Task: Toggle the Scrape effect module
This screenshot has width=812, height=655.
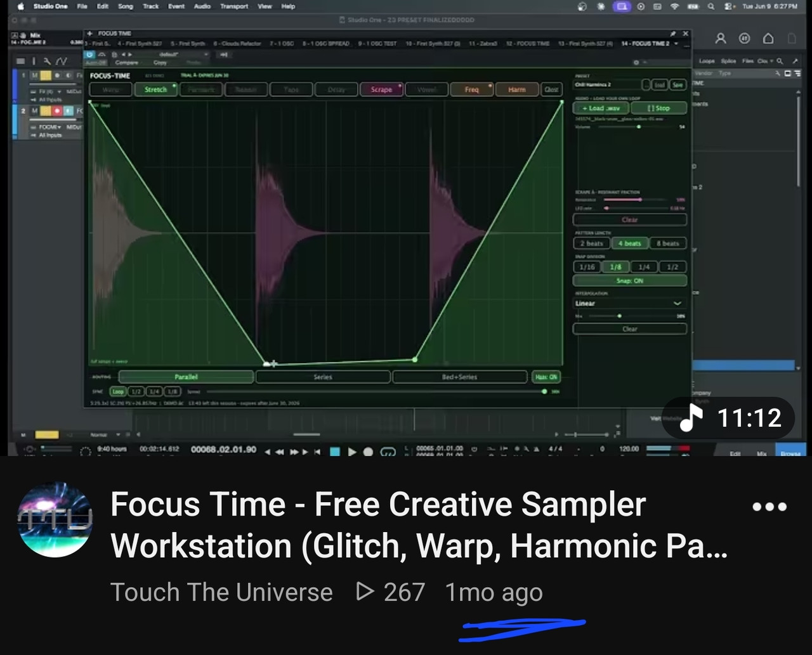Action: [381, 89]
